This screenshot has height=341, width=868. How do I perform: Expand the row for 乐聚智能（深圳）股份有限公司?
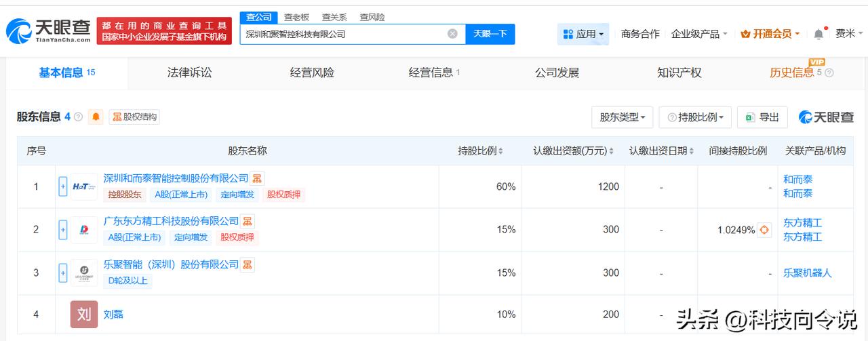pyautogui.click(x=63, y=273)
